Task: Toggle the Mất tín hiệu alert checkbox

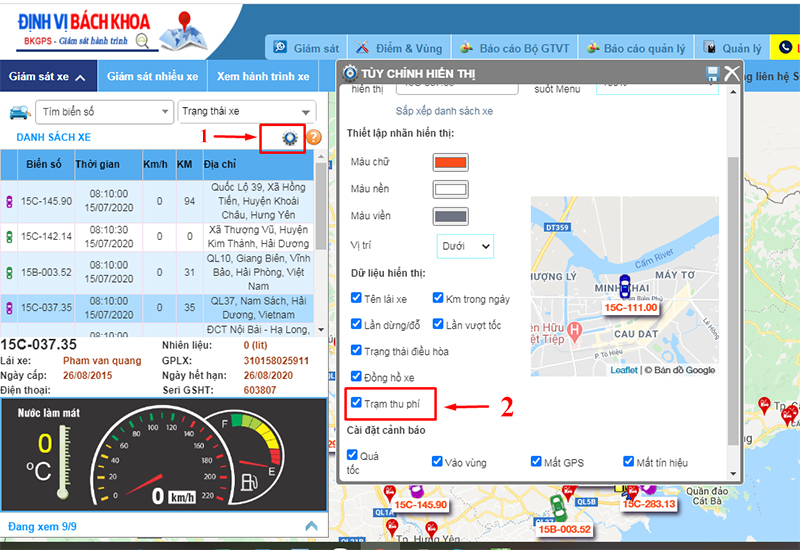Action: click(629, 461)
